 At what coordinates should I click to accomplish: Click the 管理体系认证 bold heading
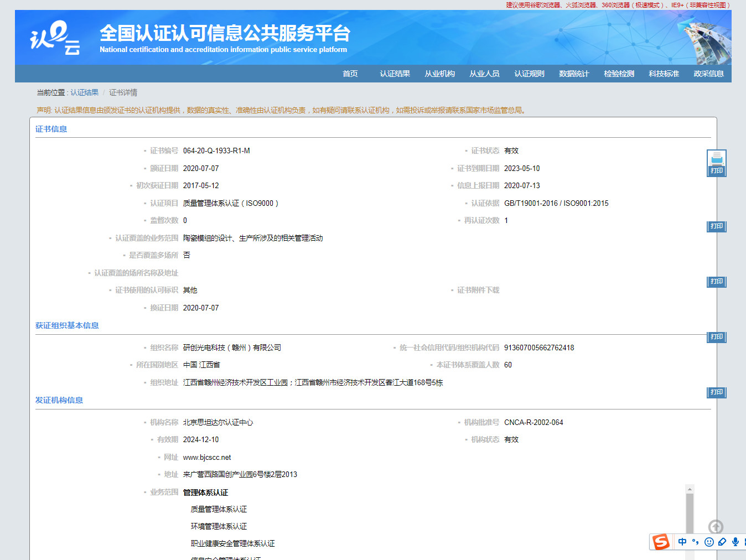tap(205, 492)
